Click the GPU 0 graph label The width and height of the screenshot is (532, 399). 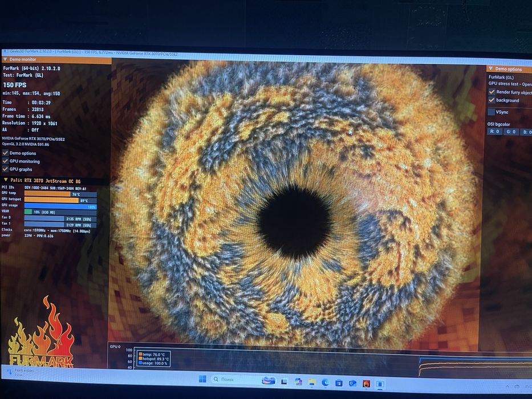click(115, 347)
